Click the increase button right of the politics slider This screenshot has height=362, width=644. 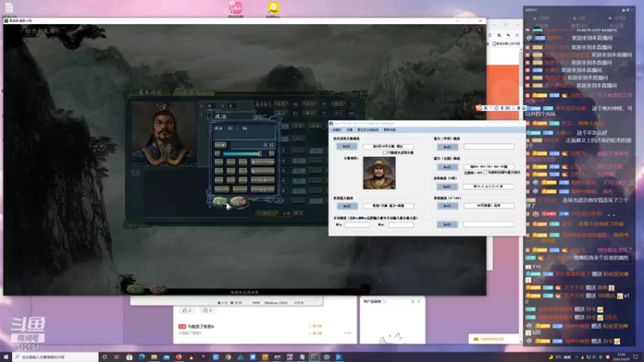[271, 154]
